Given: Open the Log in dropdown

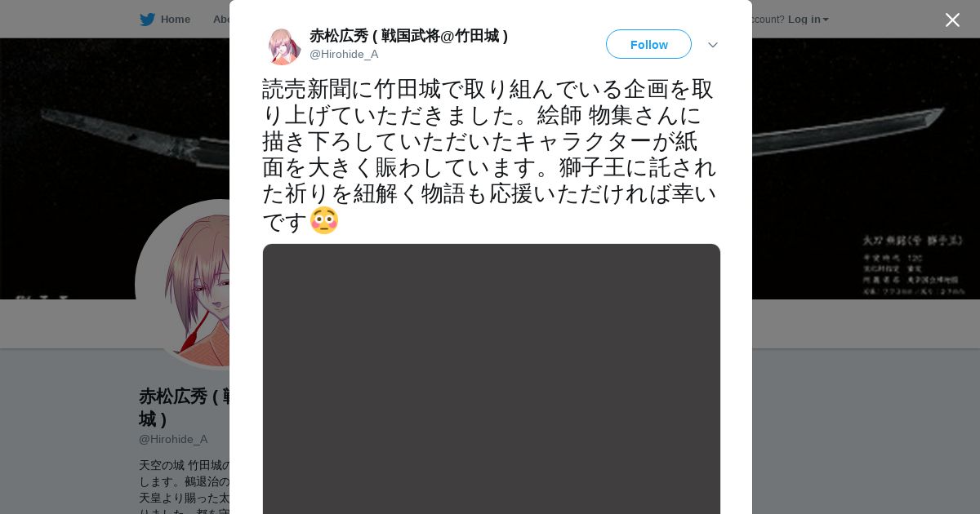Looking at the screenshot, I should click(x=808, y=20).
